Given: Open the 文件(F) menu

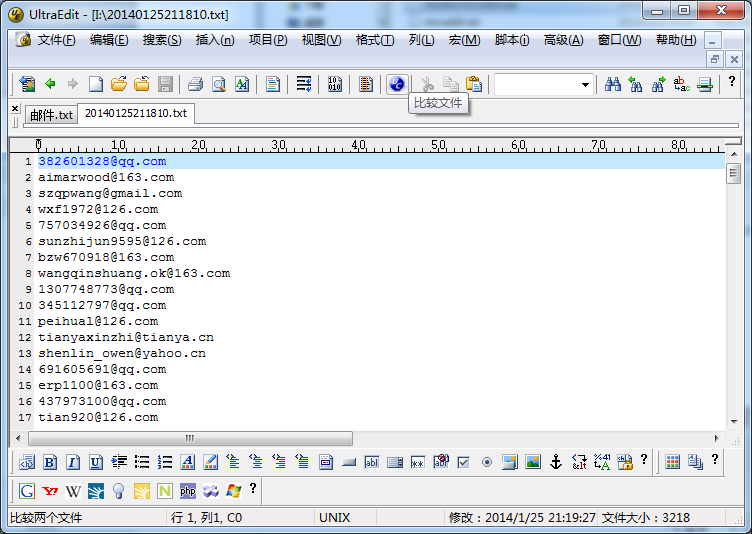Looking at the screenshot, I should pos(55,40).
